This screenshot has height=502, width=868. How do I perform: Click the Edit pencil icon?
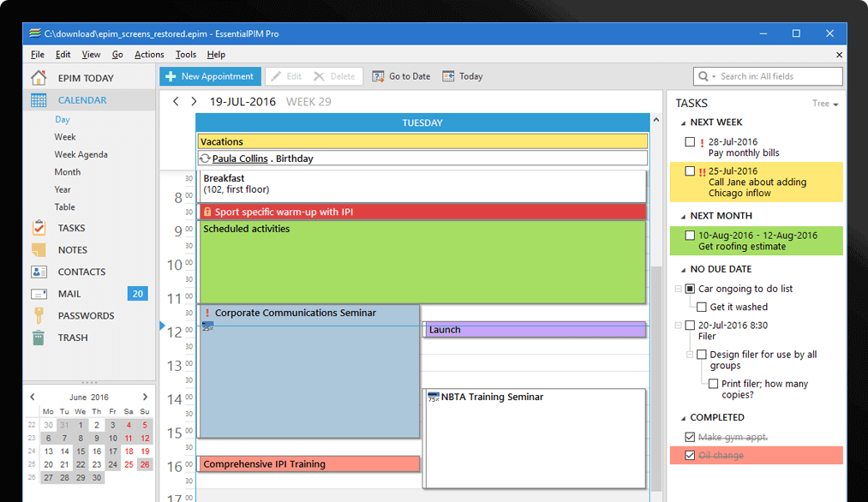pyautogui.click(x=276, y=76)
